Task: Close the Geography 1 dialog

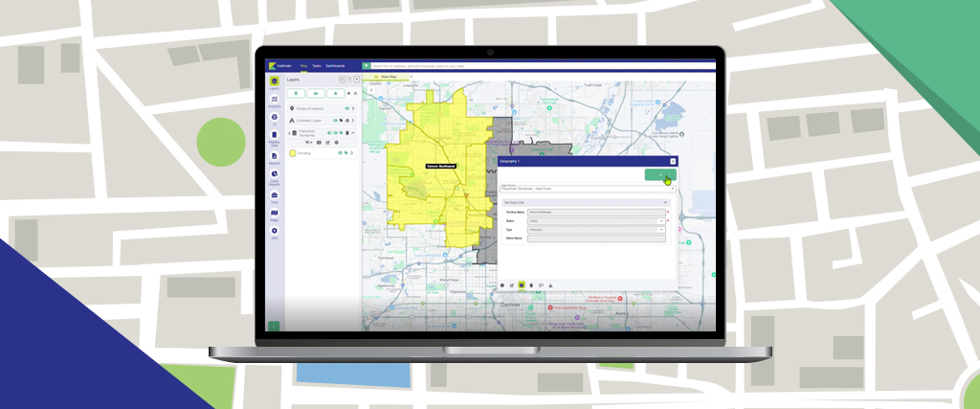Action: [x=673, y=161]
